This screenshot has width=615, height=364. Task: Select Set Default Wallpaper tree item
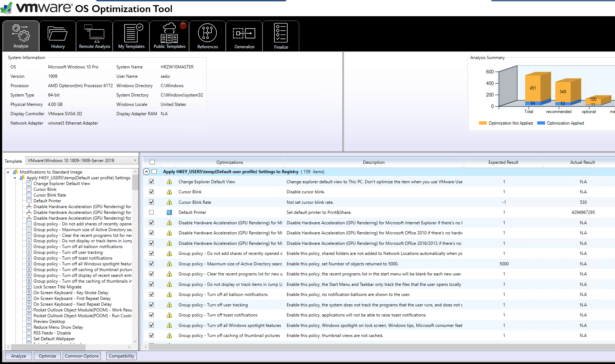(x=54, y=339)
